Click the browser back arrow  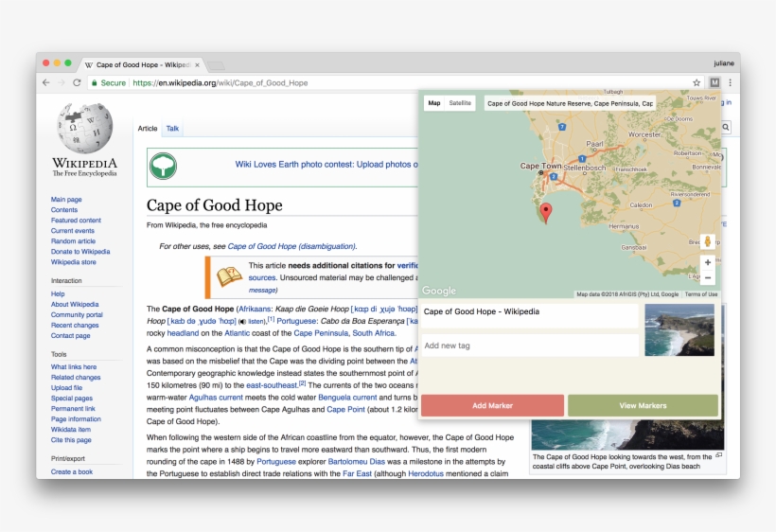click(46, 82)
